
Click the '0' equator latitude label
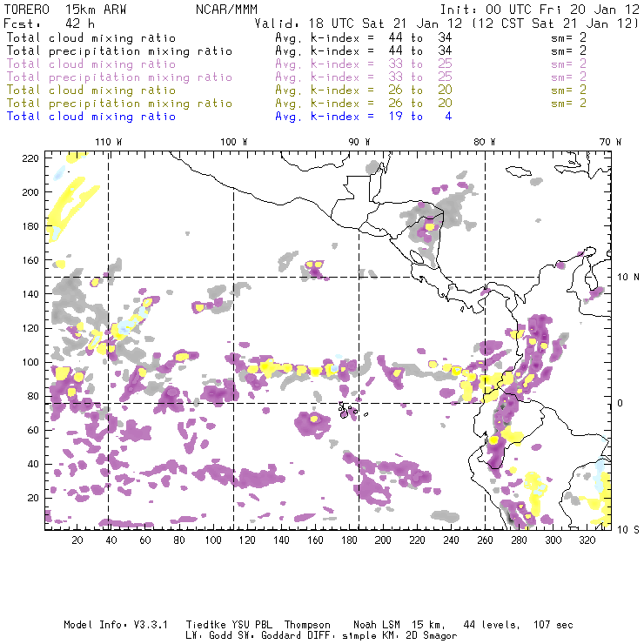[620, 403]
